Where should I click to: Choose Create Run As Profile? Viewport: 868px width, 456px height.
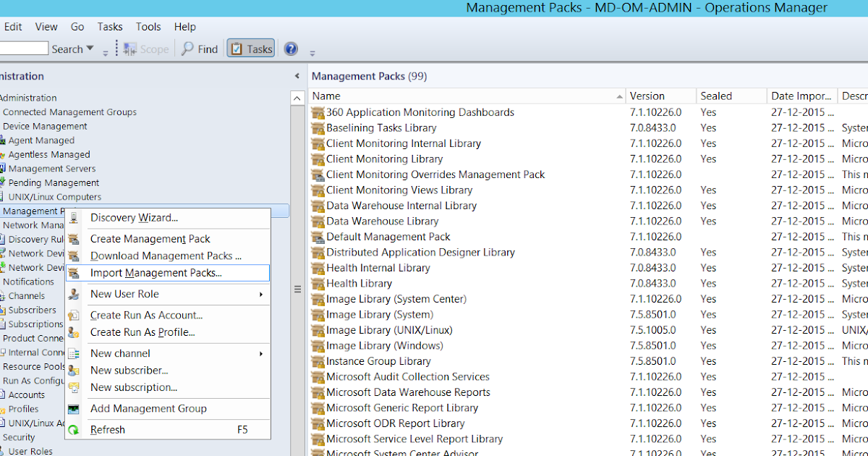pyautogui.click(x=168, y=332)
